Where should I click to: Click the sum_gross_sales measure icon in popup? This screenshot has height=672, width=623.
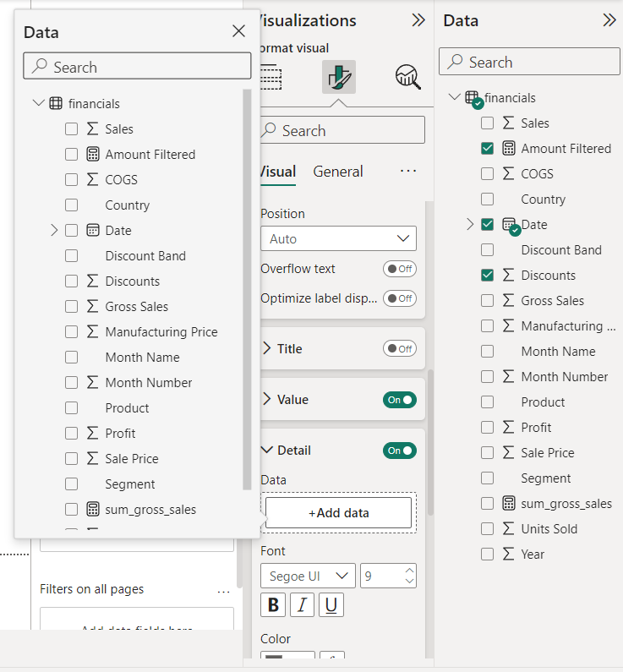point(92,509)
